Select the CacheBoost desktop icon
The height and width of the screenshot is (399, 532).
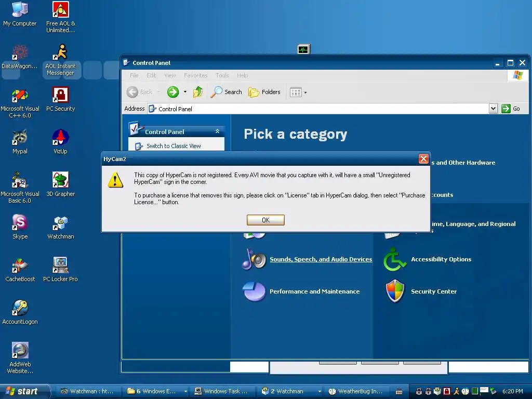click(20, 270)
